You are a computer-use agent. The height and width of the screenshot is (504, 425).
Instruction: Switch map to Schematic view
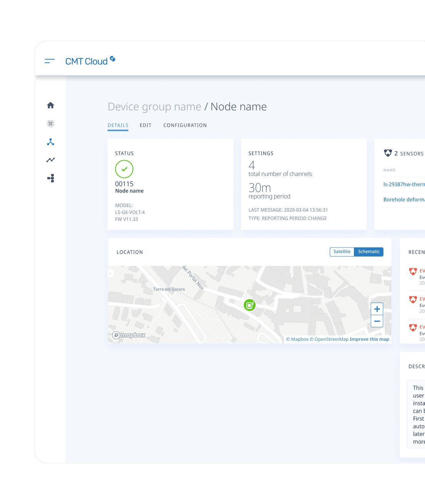pos(369,252)
